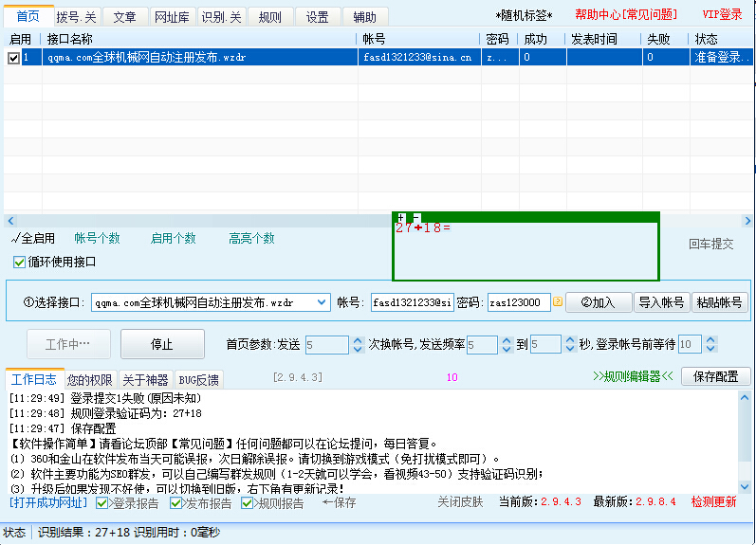Open the 拨号.关 tab
Screen dimensions: 756x545
click(76, 17)
